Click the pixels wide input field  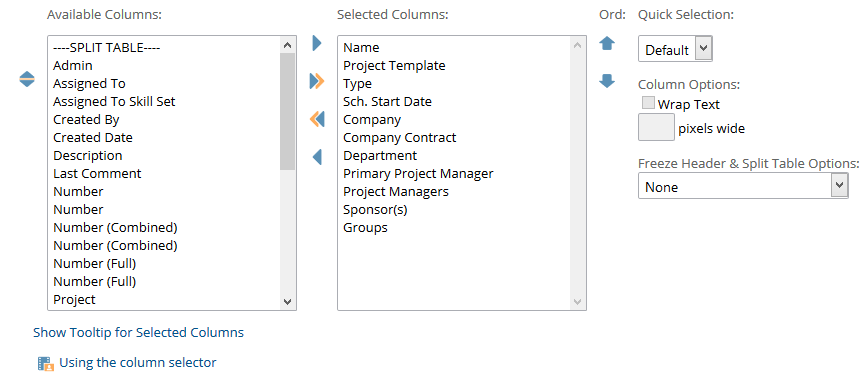(x=656, y=127)
